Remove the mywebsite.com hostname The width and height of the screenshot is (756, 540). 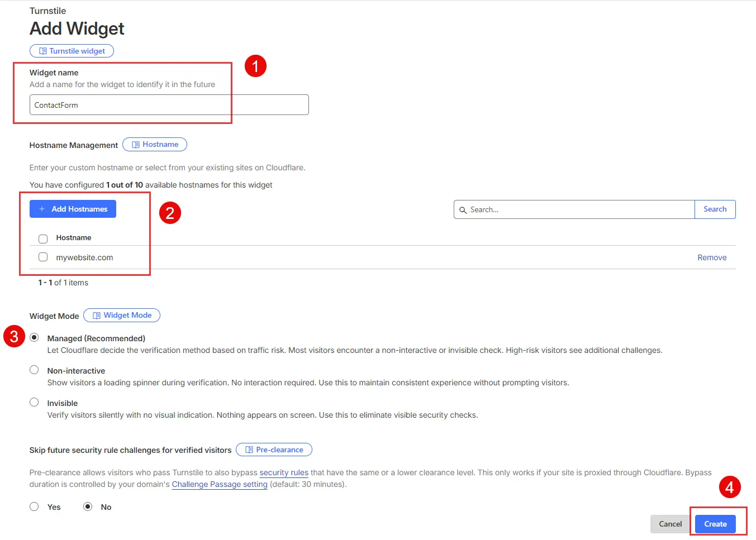[x=712, y=257]
